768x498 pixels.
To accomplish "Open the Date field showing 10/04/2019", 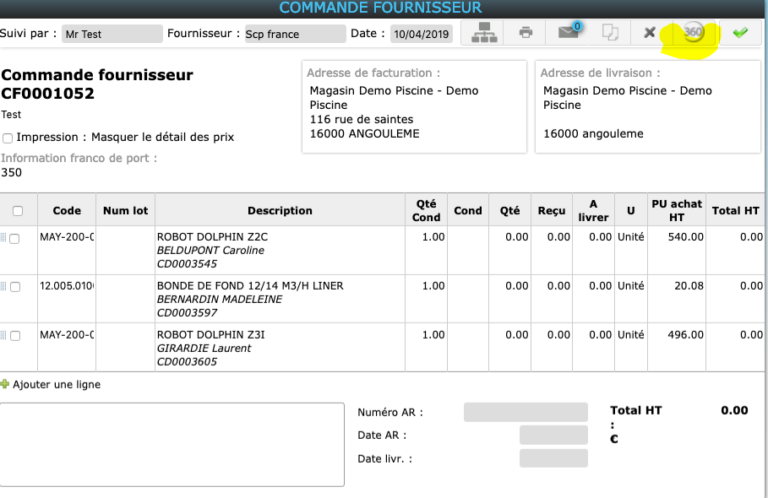I will (x=421, y=34).
